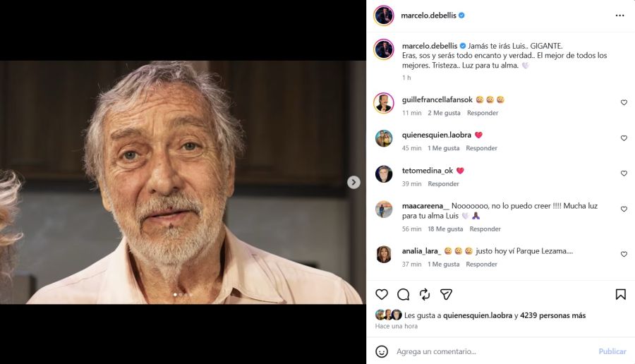Like analia_lara_'s comment
The image size is (635, 364).
coord(624,254)
